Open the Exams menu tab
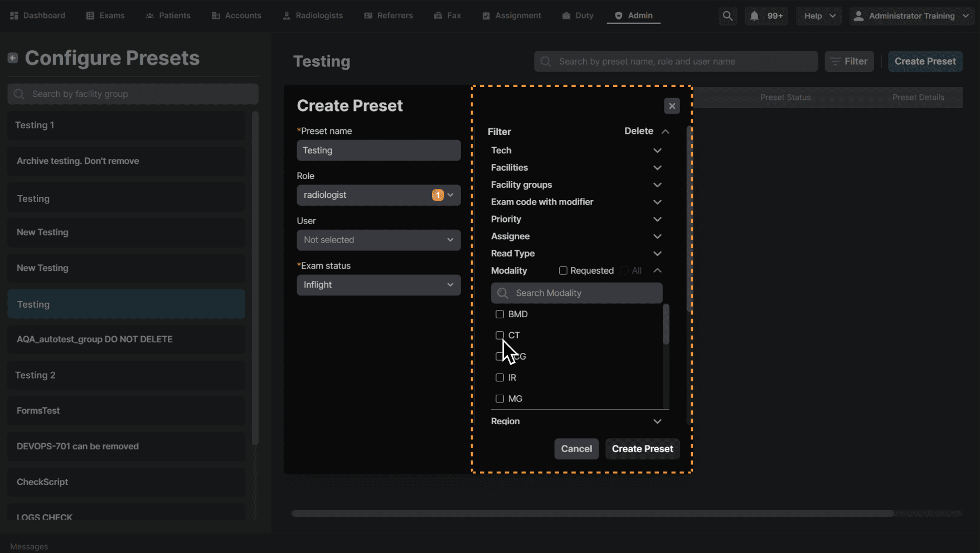Screen dimensions: 980x553 105,16
